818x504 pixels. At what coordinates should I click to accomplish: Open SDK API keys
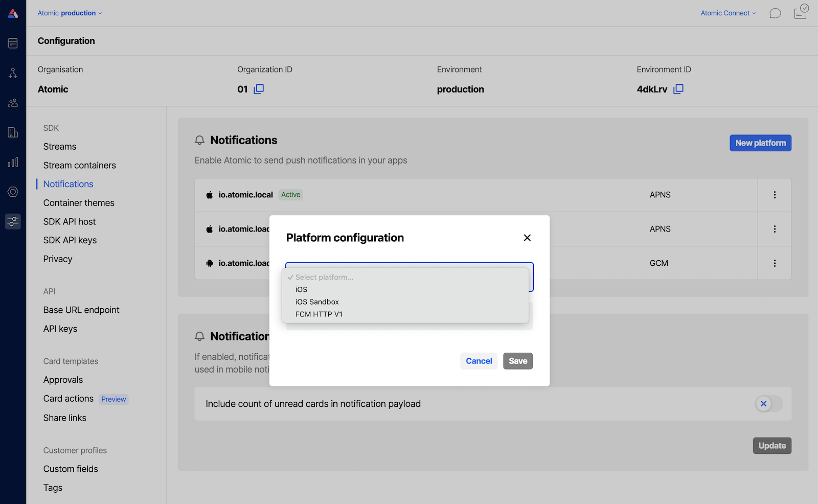pyautogui.click(x=70, y=240)
